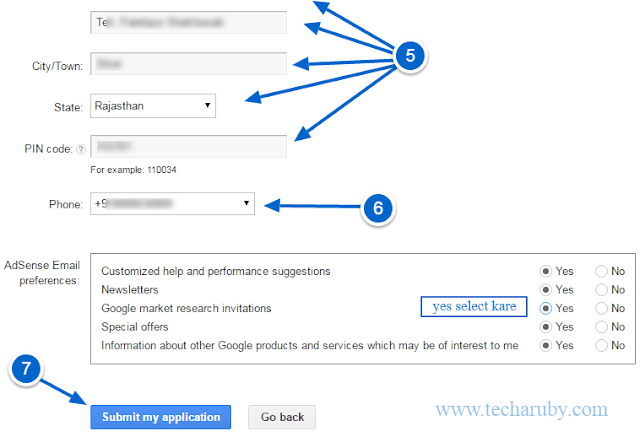Click into the PIN code text field
Image resolution: width=640 pixels, height=437 pixels.
click(188, 146)
